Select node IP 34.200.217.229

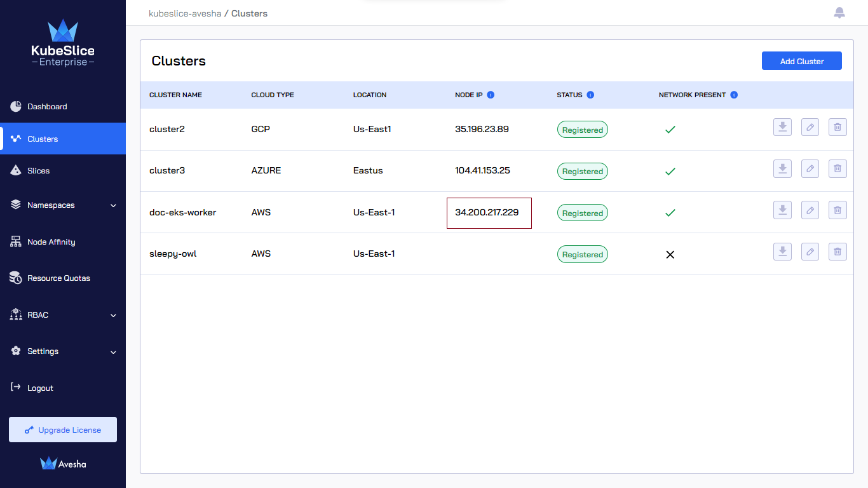(487, 212)
